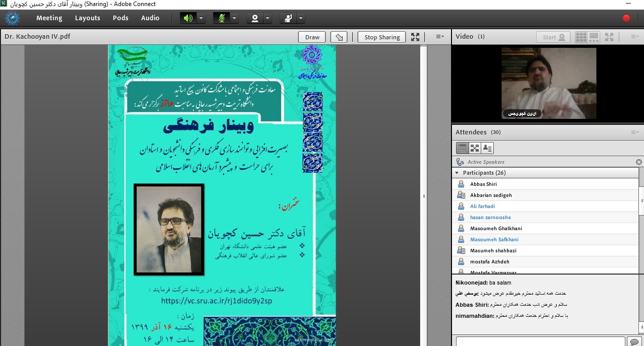Viewport: 644px width, 346px height.
Task: Toggle the webcam button in toolbar
Action: click(x=255, y=18)
